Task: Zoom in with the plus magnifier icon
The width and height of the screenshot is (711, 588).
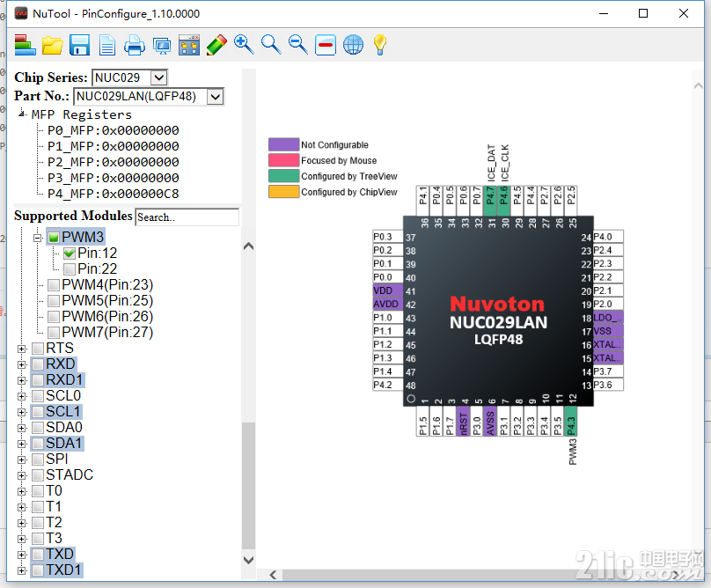Action: (244, 45)
